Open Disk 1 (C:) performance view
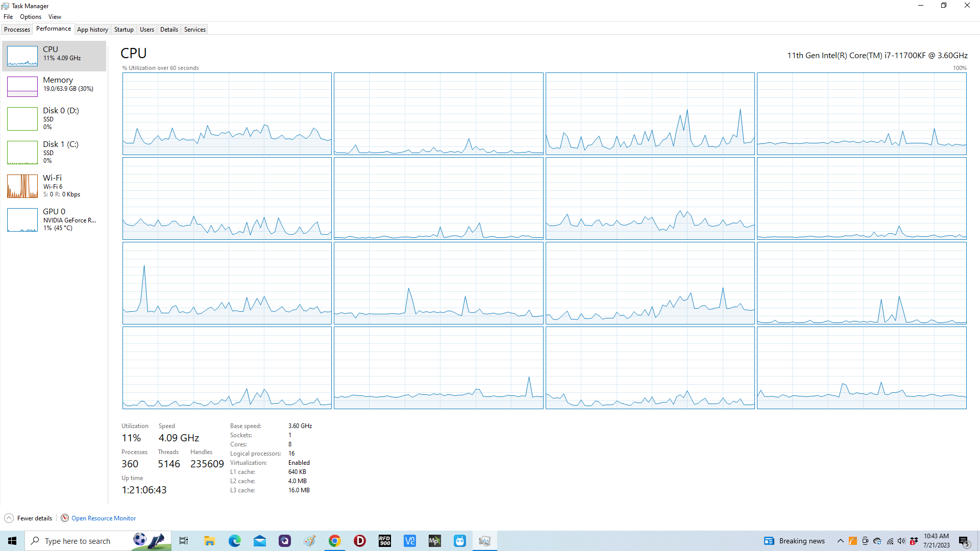This screenshot has width=980, height=551. click(x=61, y=144)
